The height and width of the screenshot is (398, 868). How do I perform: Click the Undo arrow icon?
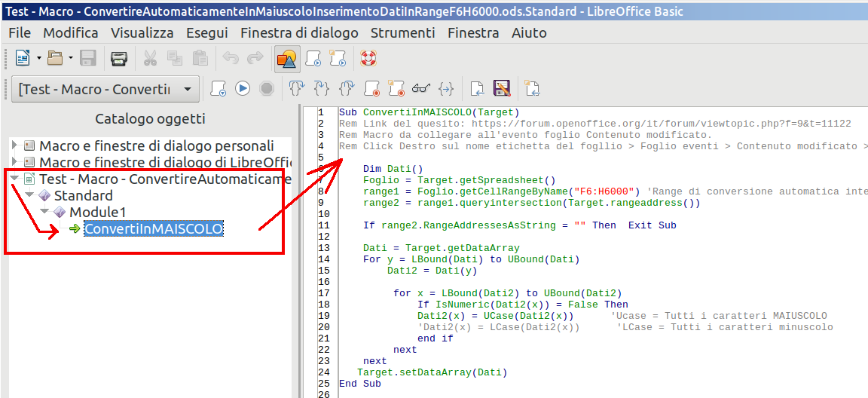coord(231,58)
